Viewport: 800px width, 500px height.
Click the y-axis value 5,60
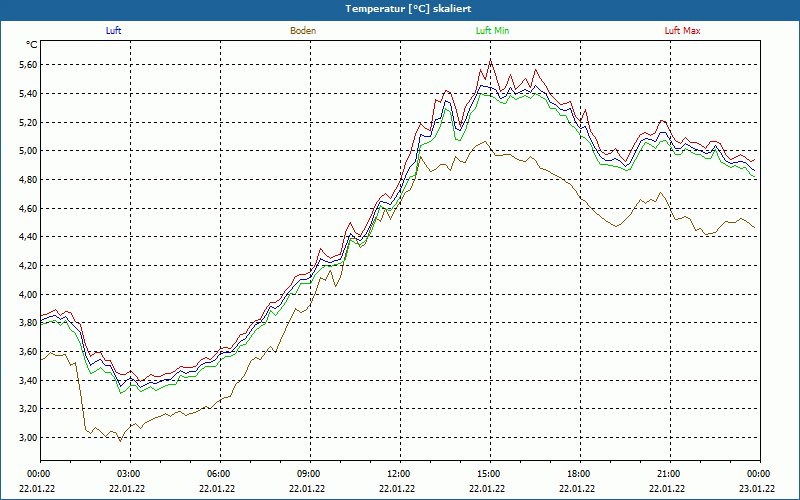tap(27, 65)
